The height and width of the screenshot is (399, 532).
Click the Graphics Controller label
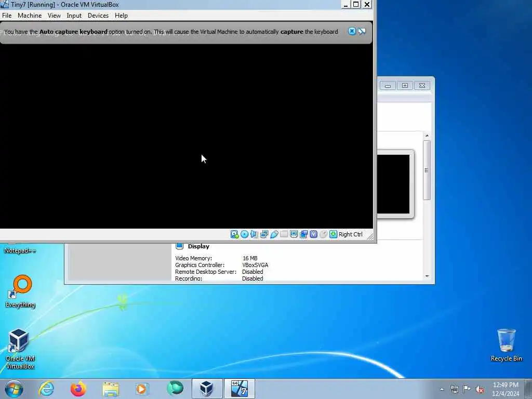coord(200,265)
